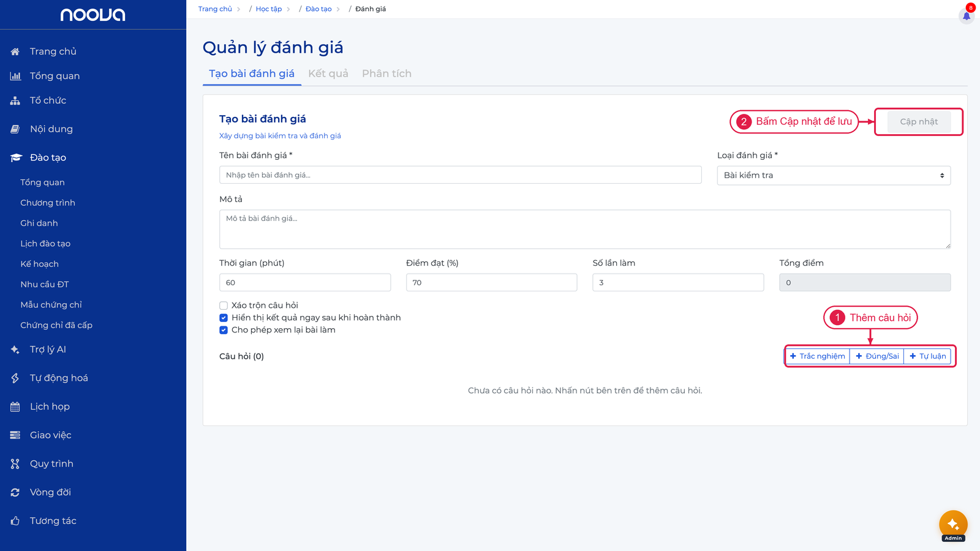Open the Kế hoạch submenu item
Viewport: 980px width, 551px height.
40,264
